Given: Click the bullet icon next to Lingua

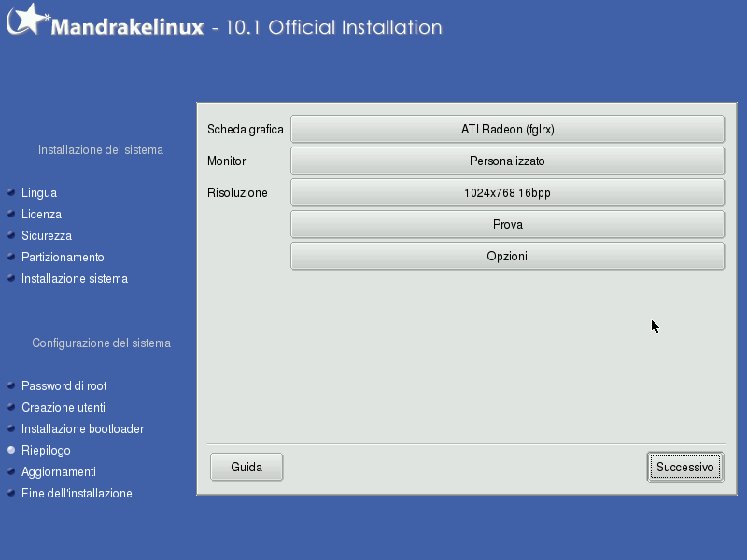Looking at the screenshot, I should 11,192.
